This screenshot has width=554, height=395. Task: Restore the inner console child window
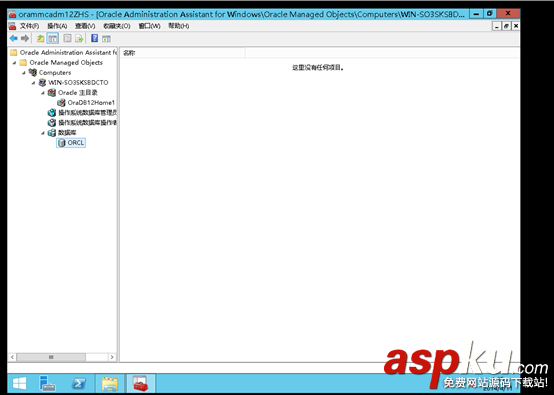coord(506,26)
